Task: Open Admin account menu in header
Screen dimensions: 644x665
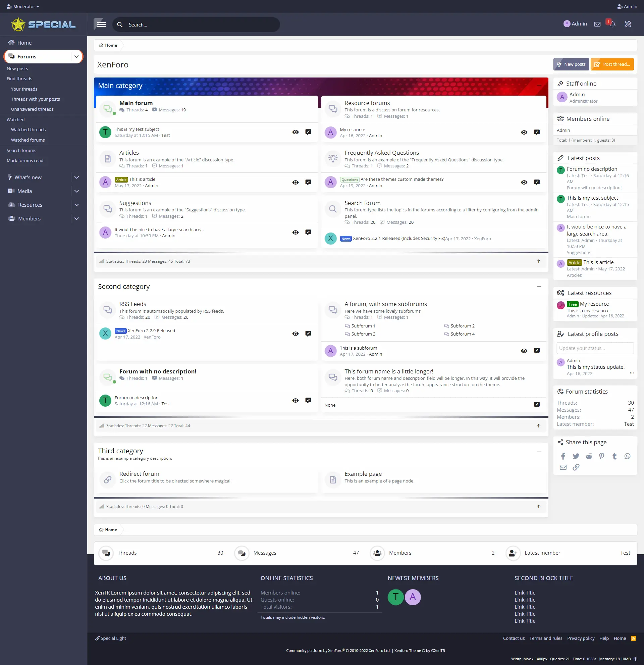Action: point(575,24)
